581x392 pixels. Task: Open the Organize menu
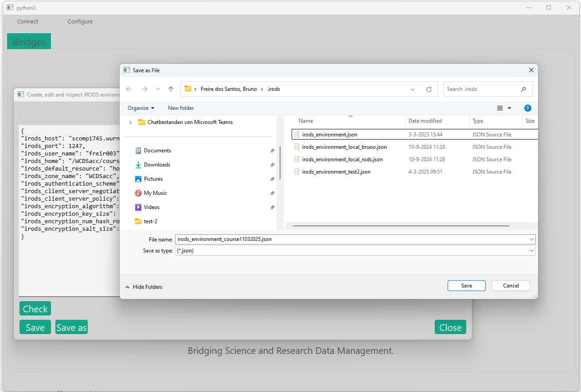click(x=141, y=108)
